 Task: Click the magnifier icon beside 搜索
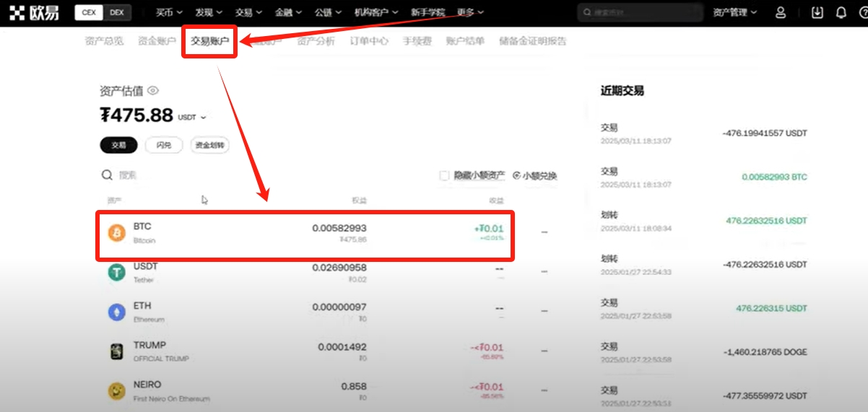107,175
